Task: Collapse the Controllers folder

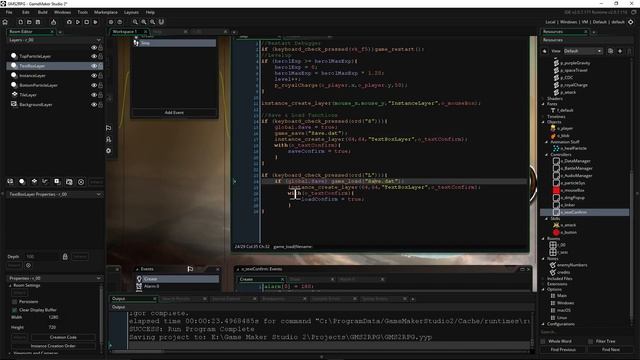Action: pyautogui.click(x=547, y=155)
